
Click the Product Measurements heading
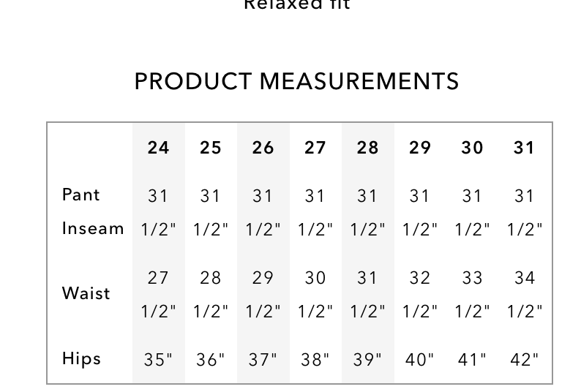pos(296,81)
